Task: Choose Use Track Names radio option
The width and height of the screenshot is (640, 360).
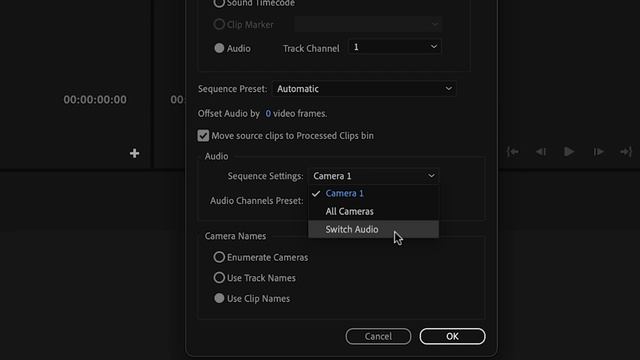Action: [219, 278]
